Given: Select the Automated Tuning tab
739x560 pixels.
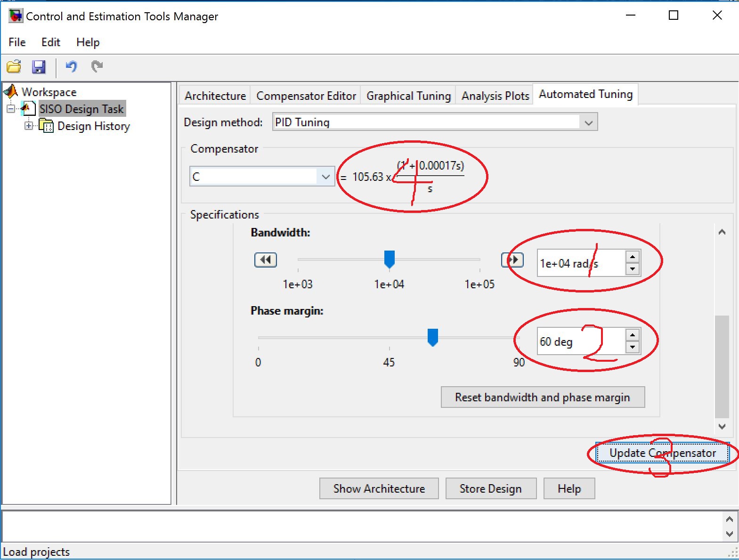Looking at the screenshot, I should pos(585,94).
